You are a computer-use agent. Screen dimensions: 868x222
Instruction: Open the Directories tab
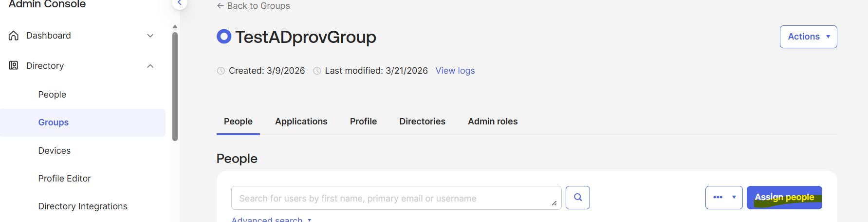(x=422, y=121)
